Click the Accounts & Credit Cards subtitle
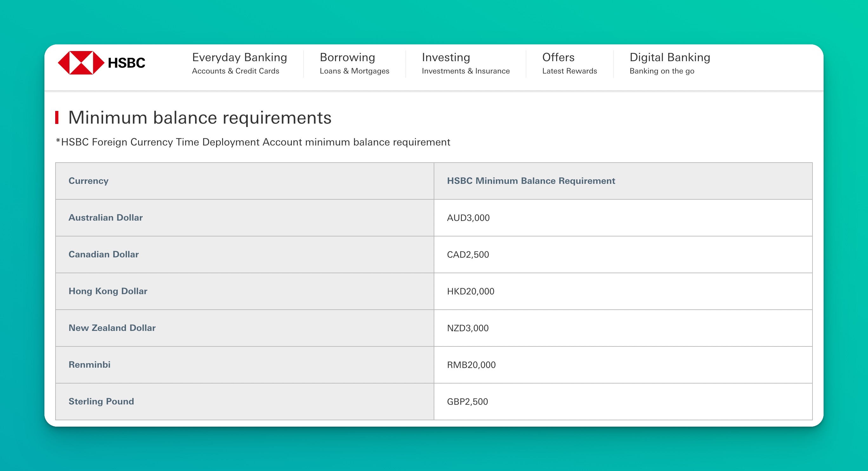Viewport: 868px width, 471px height. point(235,71)
